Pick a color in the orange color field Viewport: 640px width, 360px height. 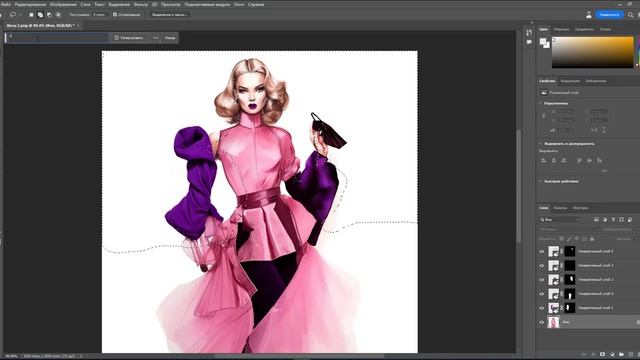(592, 52)
